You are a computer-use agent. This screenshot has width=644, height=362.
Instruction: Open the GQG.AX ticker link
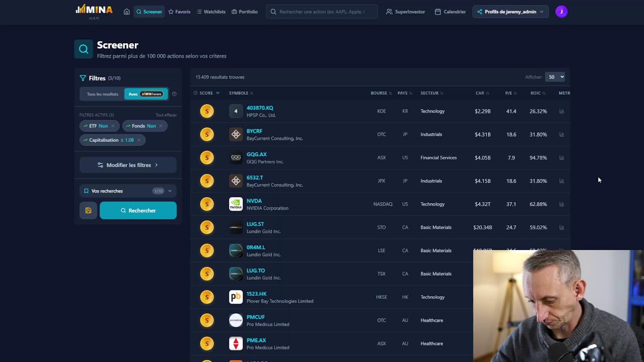[x=257, y=154]
